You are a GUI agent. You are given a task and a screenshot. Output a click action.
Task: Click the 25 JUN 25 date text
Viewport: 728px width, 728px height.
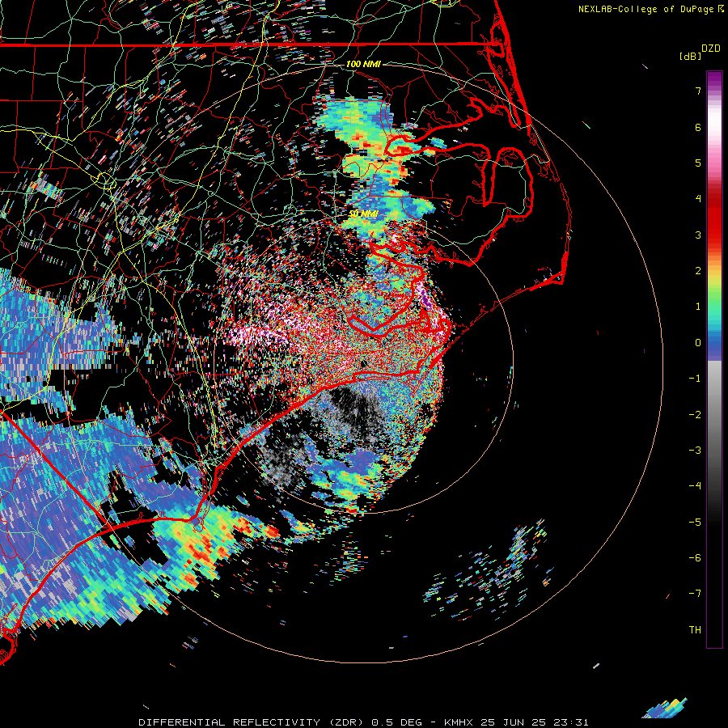513,722
